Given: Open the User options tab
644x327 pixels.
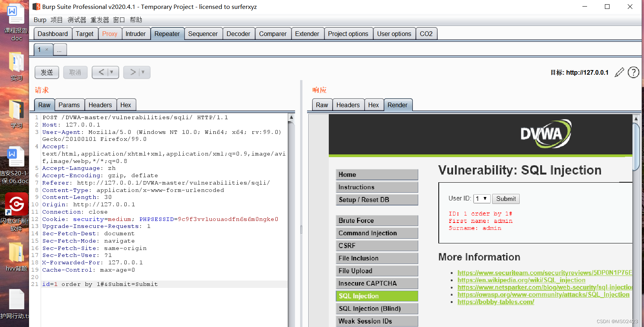Looking at the screenshot, I should pyautogui.click(x=394, y=34).
